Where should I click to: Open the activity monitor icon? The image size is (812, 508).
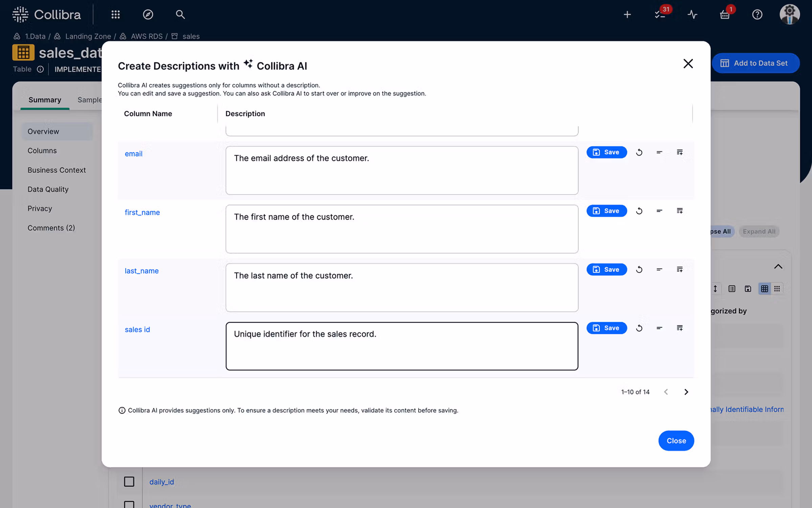[693, 15]
